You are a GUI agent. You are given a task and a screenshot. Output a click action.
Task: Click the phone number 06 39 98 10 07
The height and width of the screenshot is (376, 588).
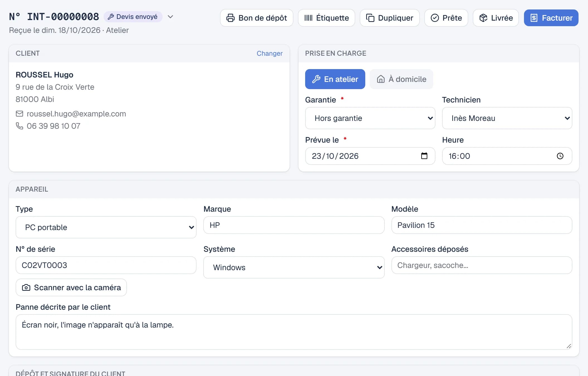53,126
